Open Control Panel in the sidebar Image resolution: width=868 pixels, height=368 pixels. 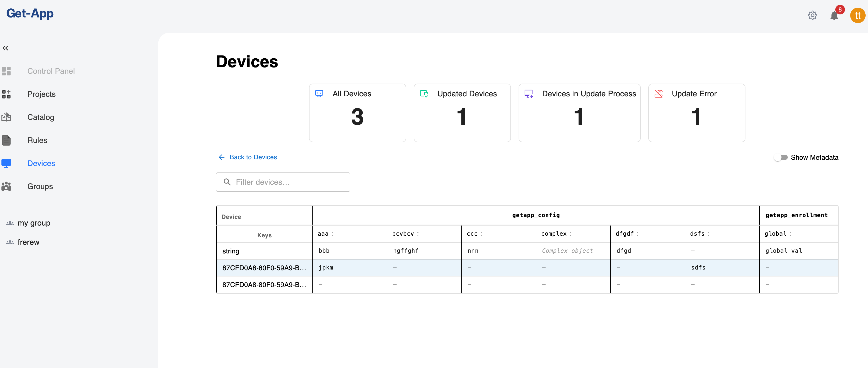click(51, 71)
